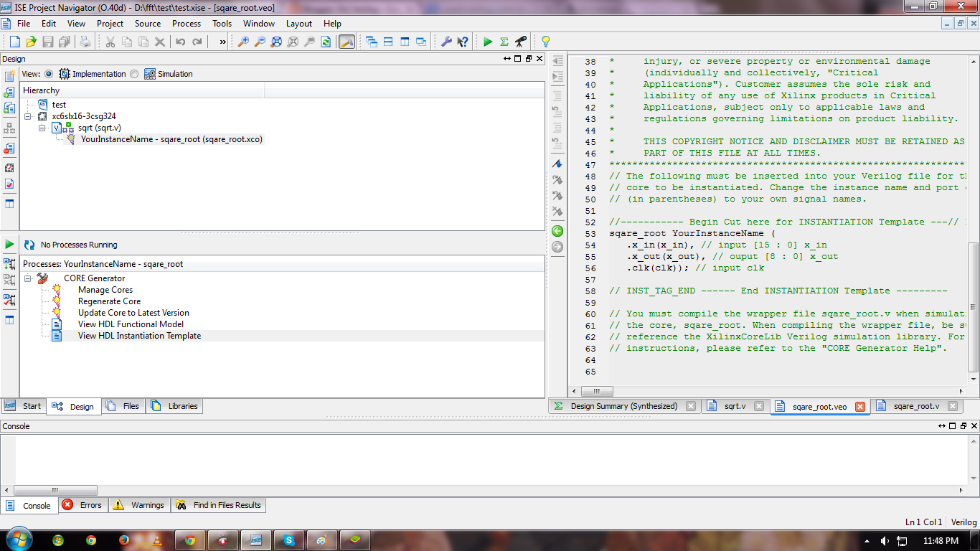Select the Regenerate Core process
The height and width of the screenshot is (551, 980).
[109, 301]
